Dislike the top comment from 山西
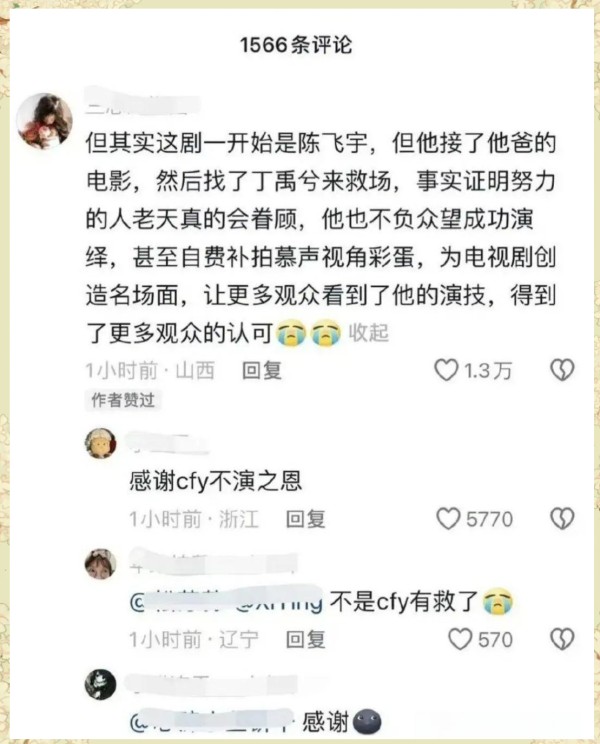 (x=562, y=370)
